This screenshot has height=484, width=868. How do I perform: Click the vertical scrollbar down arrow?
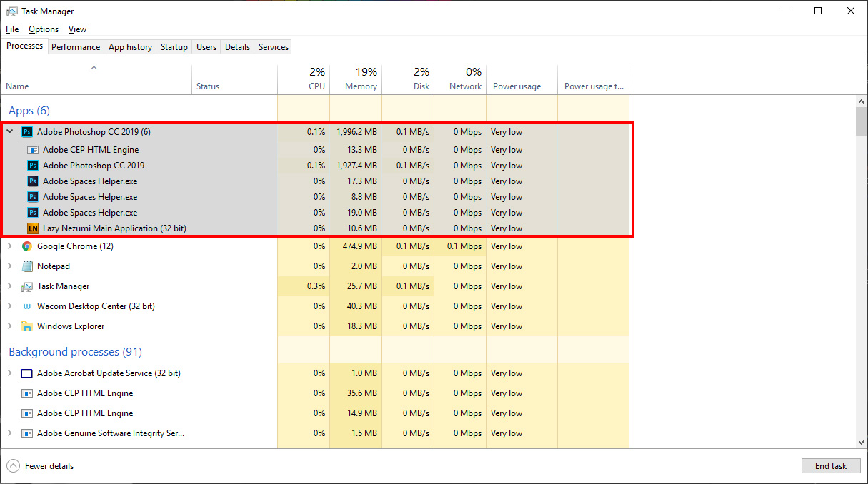tap(861, 443)
